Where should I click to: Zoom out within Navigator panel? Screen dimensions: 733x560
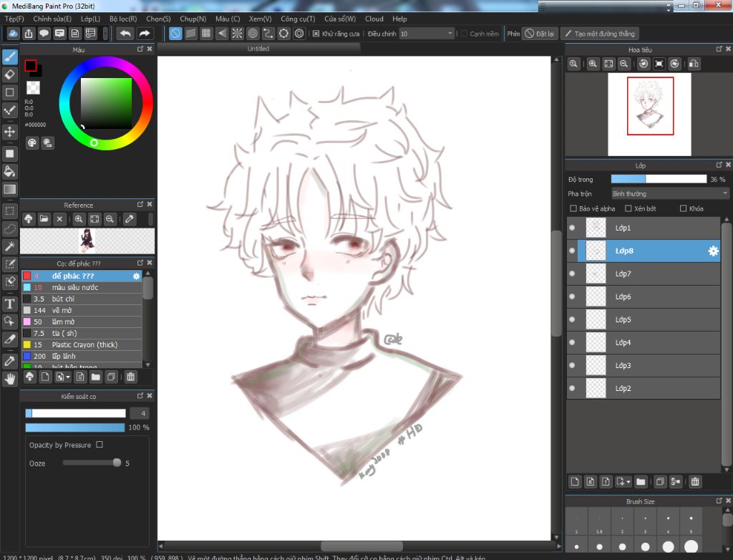point(623,64)
